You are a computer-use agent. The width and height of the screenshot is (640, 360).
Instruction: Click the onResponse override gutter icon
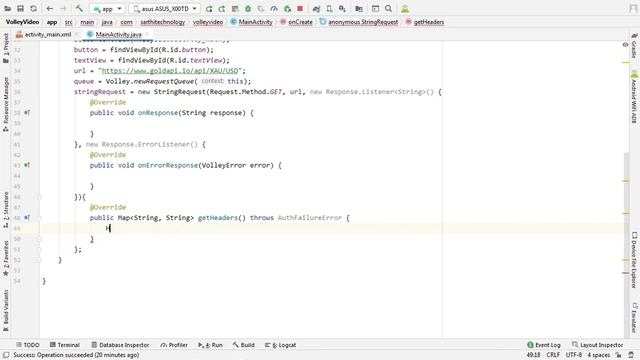(27, 112)
